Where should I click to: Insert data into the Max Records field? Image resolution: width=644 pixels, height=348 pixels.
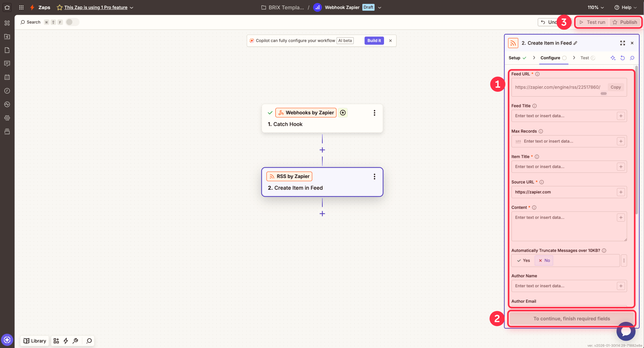[621, 141]
